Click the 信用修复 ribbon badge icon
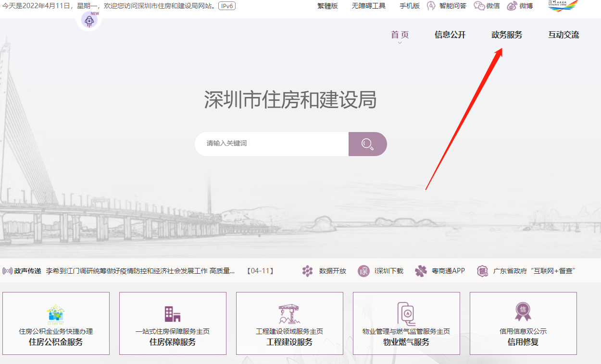Viewport: 601px width, 364px height. tap(523, 311)
